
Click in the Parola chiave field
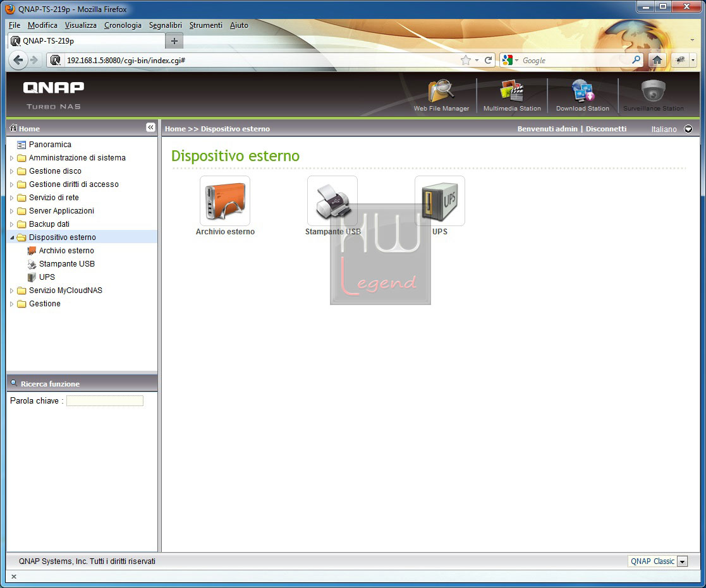(105, 401)
